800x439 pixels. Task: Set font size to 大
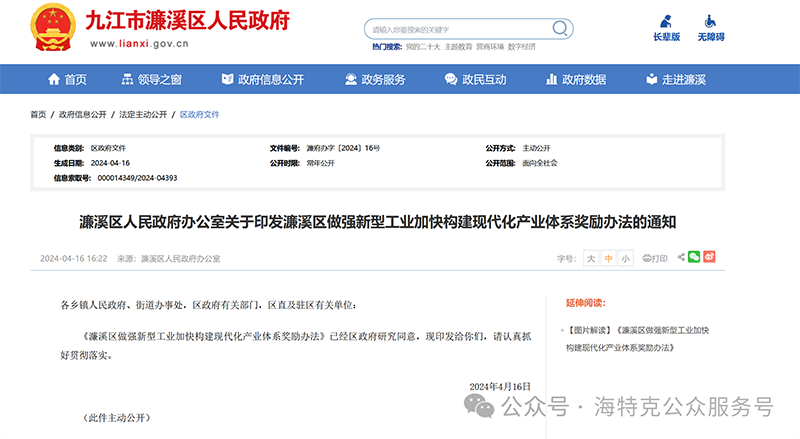[591, 258]
